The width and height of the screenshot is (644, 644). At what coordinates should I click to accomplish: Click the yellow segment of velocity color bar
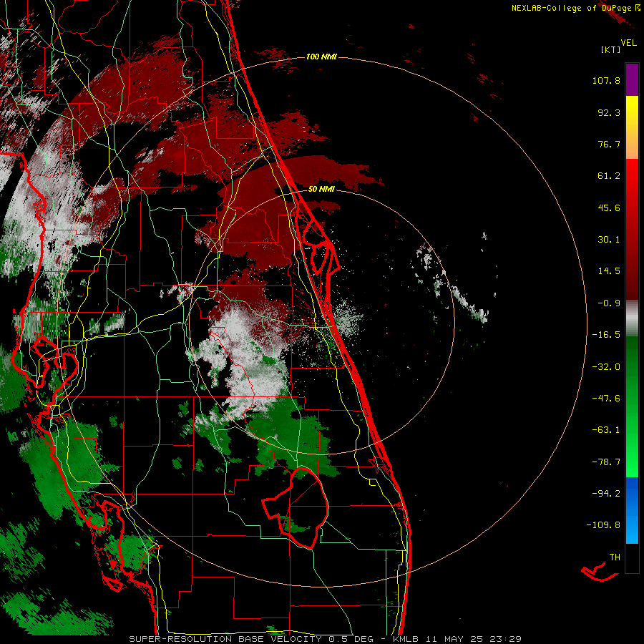point(632,112)
